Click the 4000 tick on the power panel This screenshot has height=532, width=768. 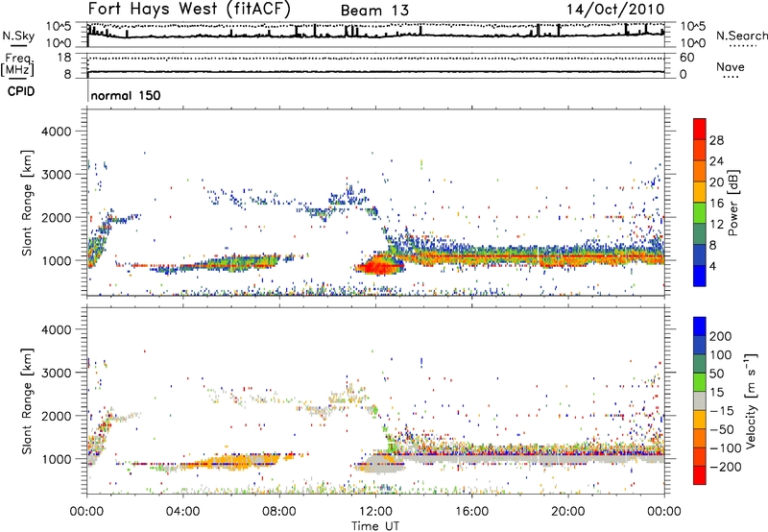click(x=57, y=132)
